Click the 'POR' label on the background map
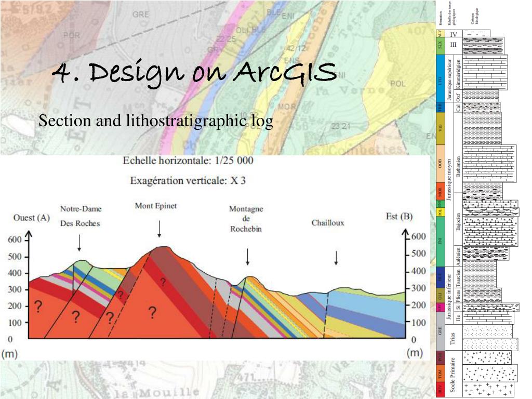The image size is (532, 399). [72, 35]
